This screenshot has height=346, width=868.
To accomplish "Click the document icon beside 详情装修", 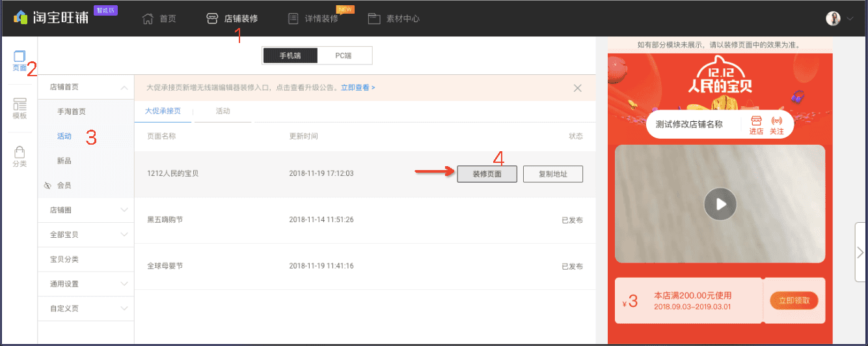I will tap(293, 19).
